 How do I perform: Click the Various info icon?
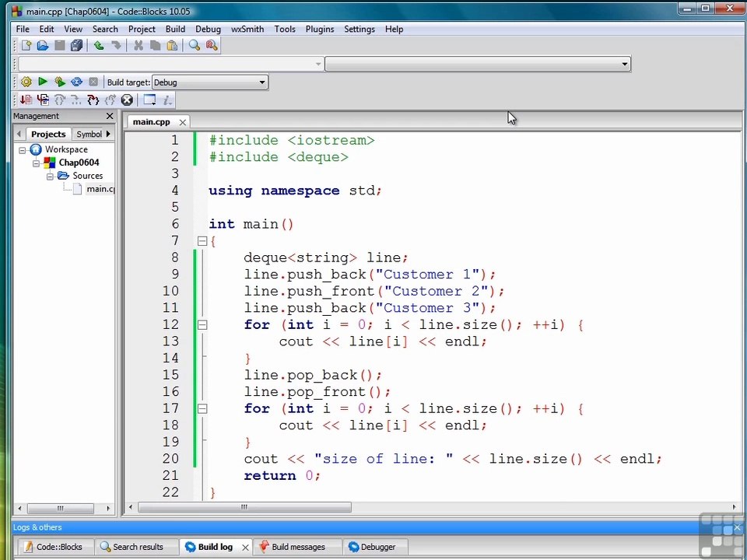pos(167,100)
